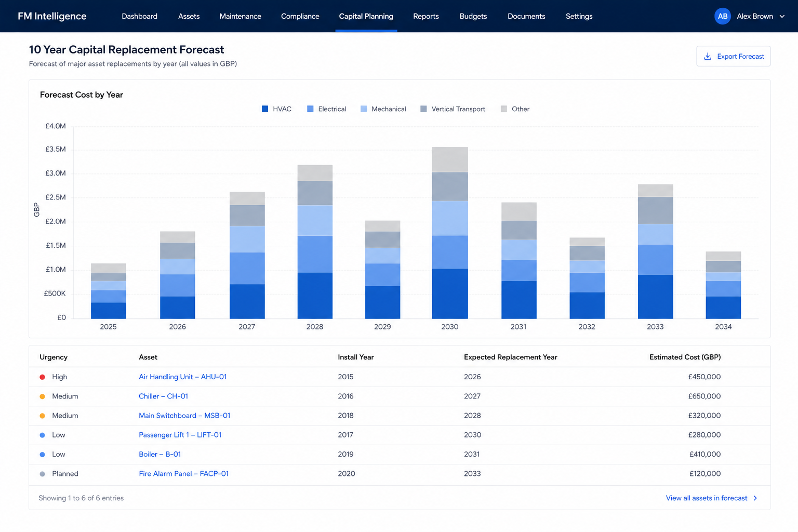Viewport: 798px width, 532px height.
Task: Click the 2028 bar in forecast chart
Action: tap(315, 242)
